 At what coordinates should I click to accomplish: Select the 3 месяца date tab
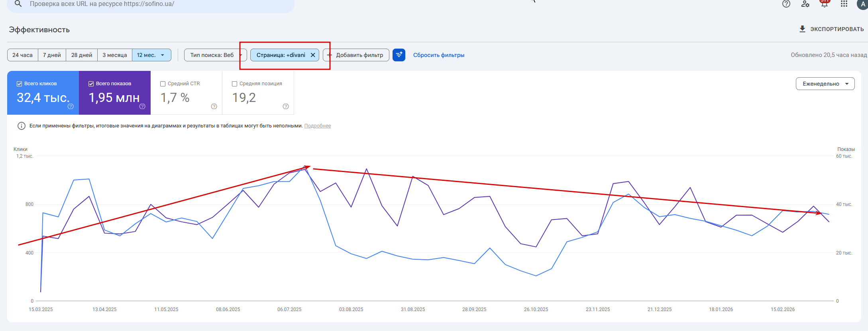[x=115, y=55]
